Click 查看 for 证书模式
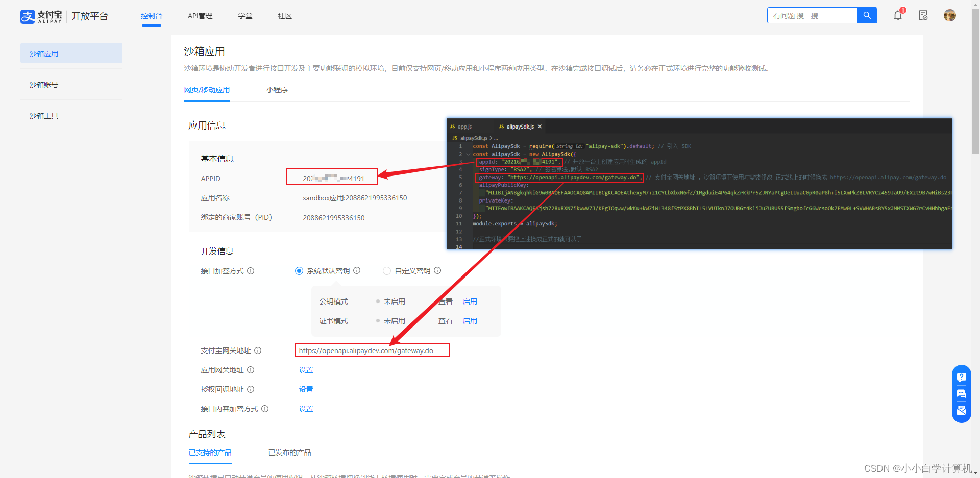 (x=446, y=321)
